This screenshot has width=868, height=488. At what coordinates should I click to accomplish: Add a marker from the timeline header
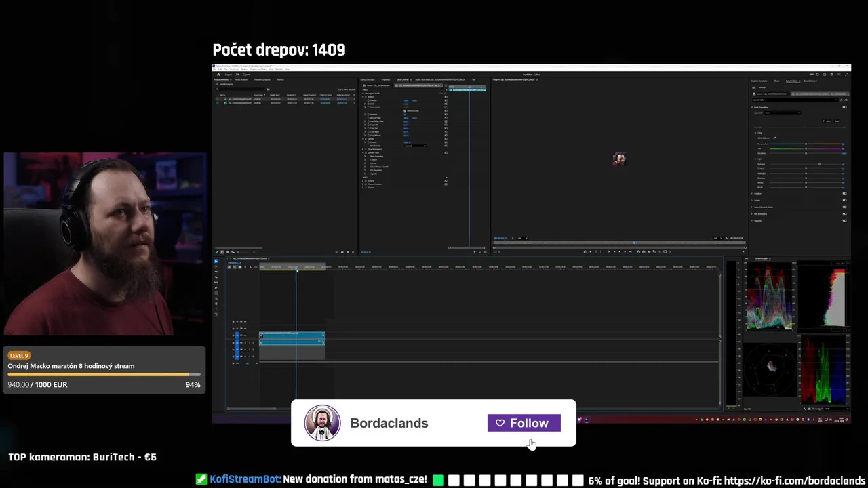click(x=245, y=267)
